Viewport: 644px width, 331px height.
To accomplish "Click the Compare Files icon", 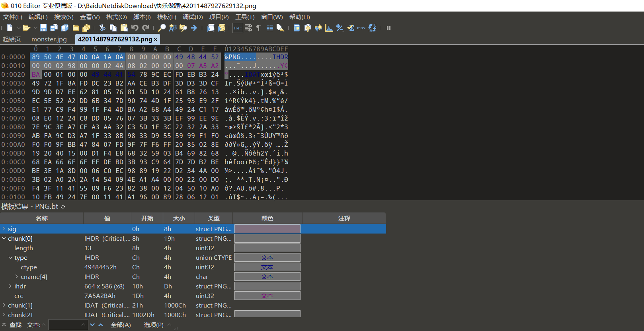I will 307,28.
